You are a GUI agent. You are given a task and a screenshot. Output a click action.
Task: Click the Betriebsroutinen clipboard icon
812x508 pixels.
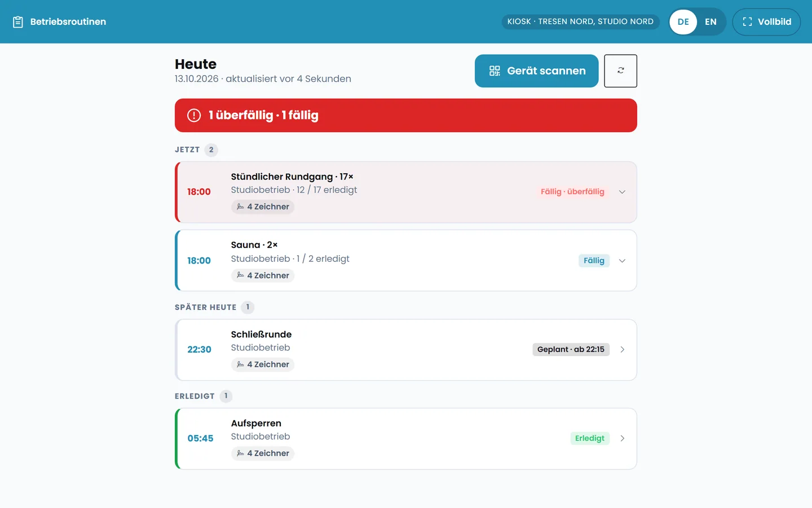[x=18, y=22]
